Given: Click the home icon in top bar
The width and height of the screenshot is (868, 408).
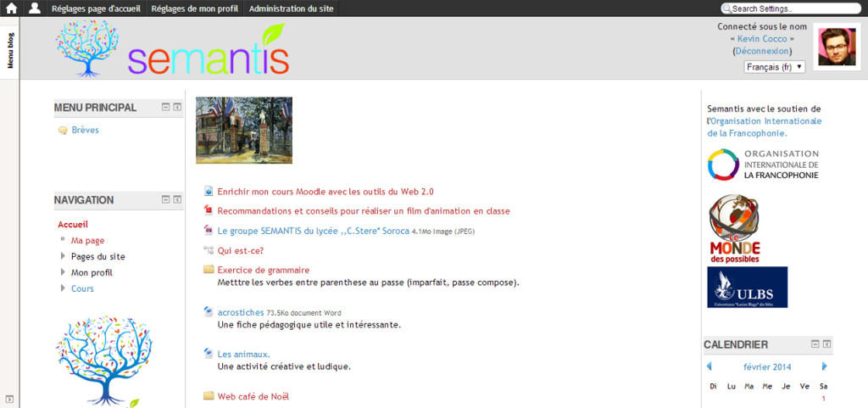Looking at the screenshot, I should click(11, 8).
